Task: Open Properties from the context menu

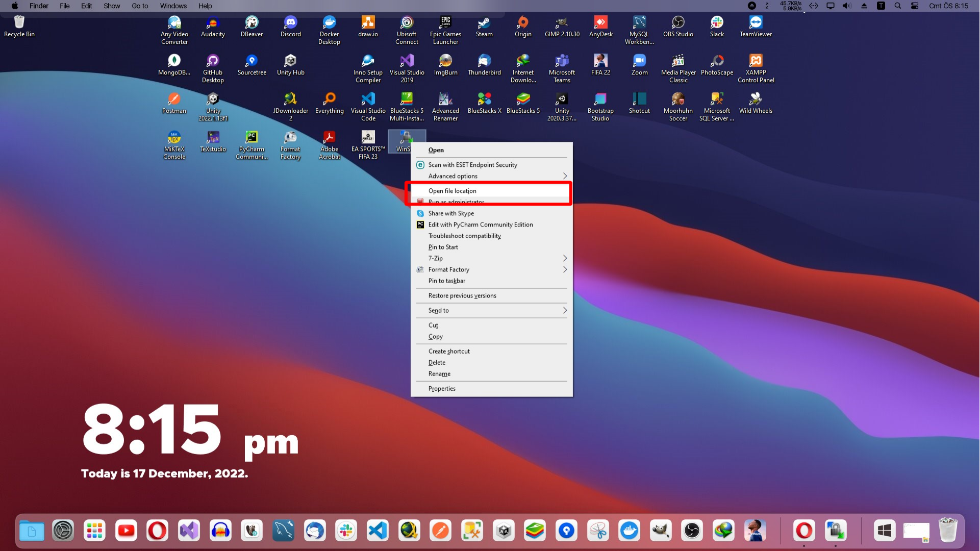Action: coord(492,389)
